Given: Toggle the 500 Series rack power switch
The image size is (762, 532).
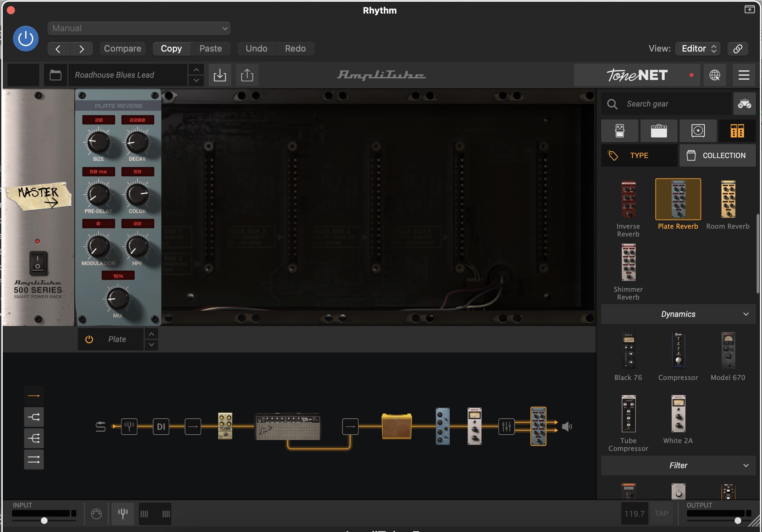Looking at the screenshot, I should click(x=38, y=263).
